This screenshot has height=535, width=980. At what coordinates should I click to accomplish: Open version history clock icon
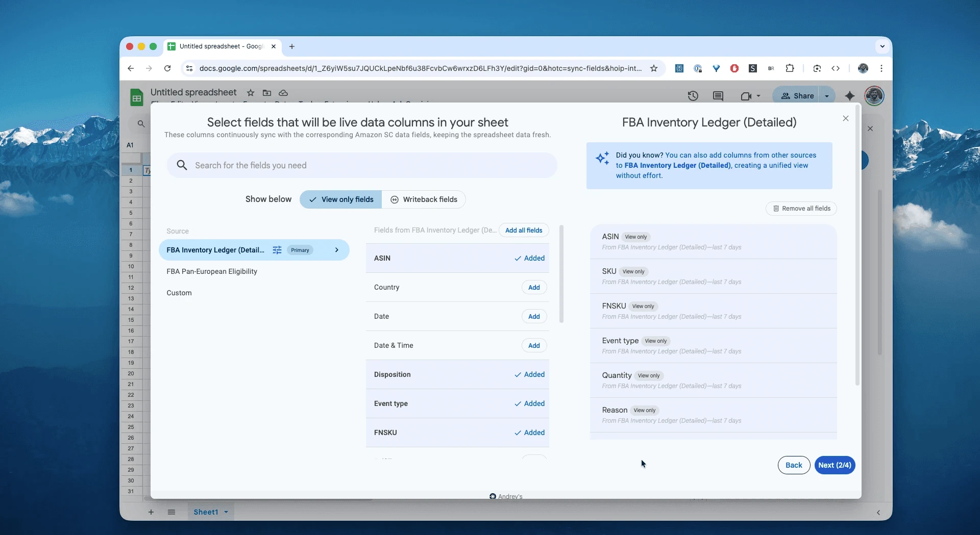click(x=693, y=96)
